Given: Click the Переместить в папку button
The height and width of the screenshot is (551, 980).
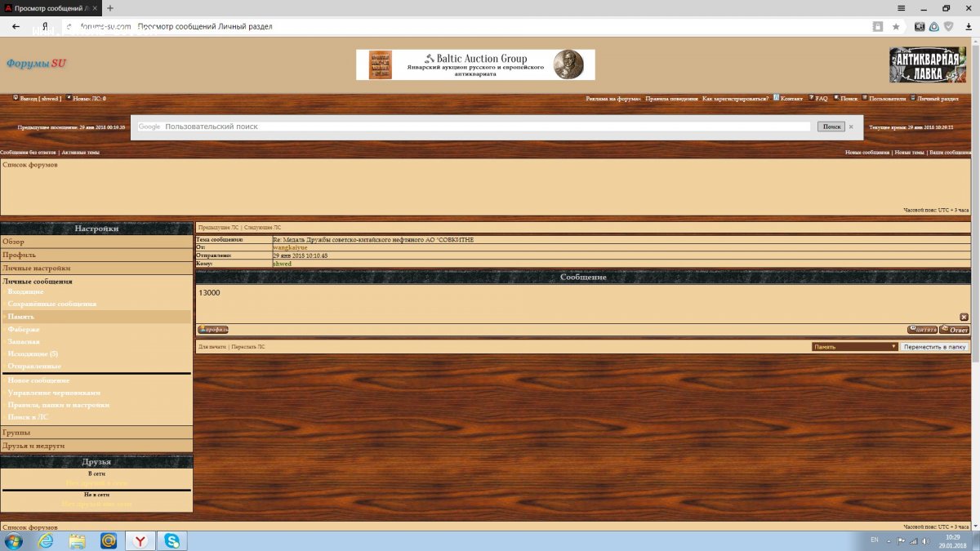Looking at the screenshot, I should pos(935,347).
